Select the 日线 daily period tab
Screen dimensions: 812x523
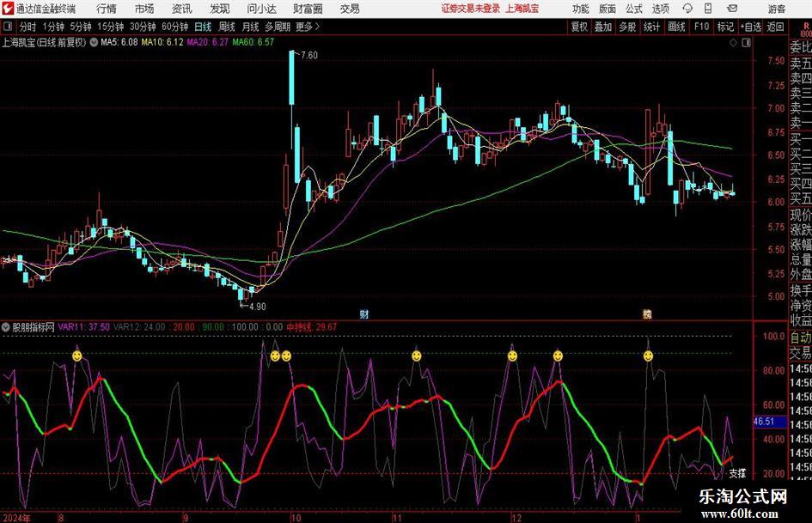click(203, 27)
